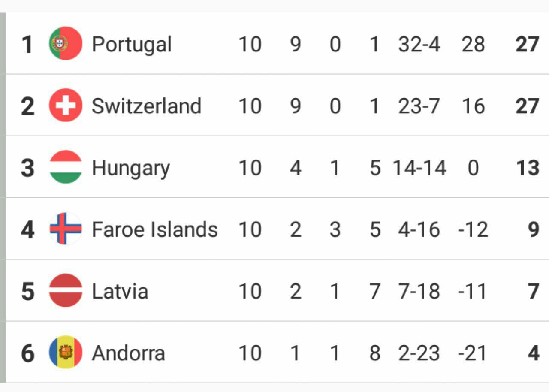Click Latvia's 7-18 goals record
The image size is (549, 392).
click(x=419, y=291)
